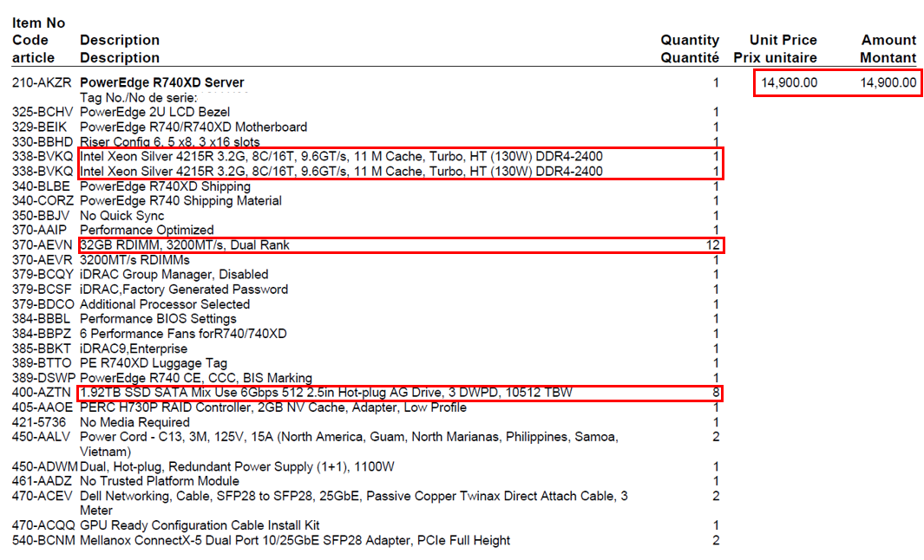Image resolution: width=924 pixels, height=560 pixels.
Task: Select 6 Performance Fans forR740/740XD
Action: (183, 334)
